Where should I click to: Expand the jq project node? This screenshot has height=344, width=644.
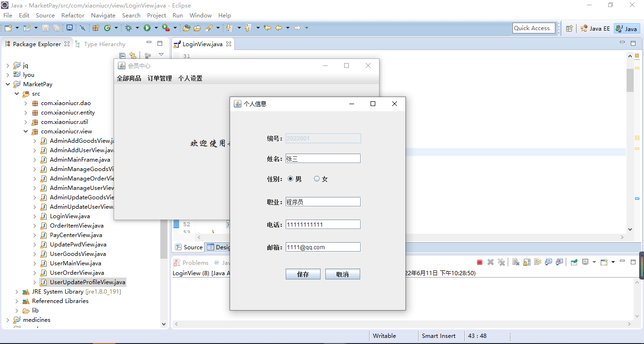[8, 66]
